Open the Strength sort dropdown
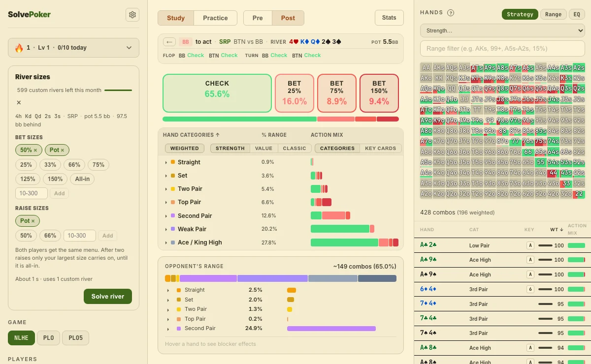 tap(502, 30)
